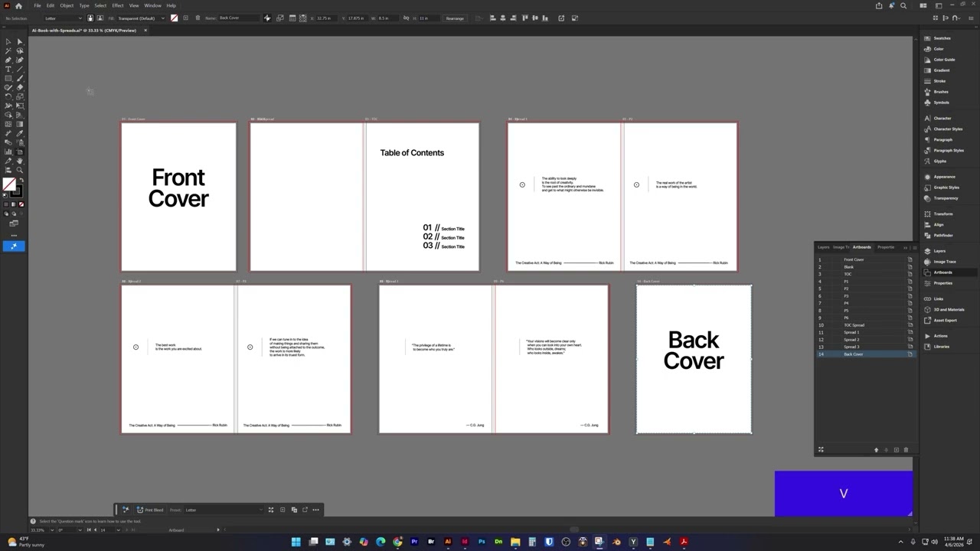Screen dimensions: 980x551
Task: Select the Type tool
Action: (x=8, y=69)
